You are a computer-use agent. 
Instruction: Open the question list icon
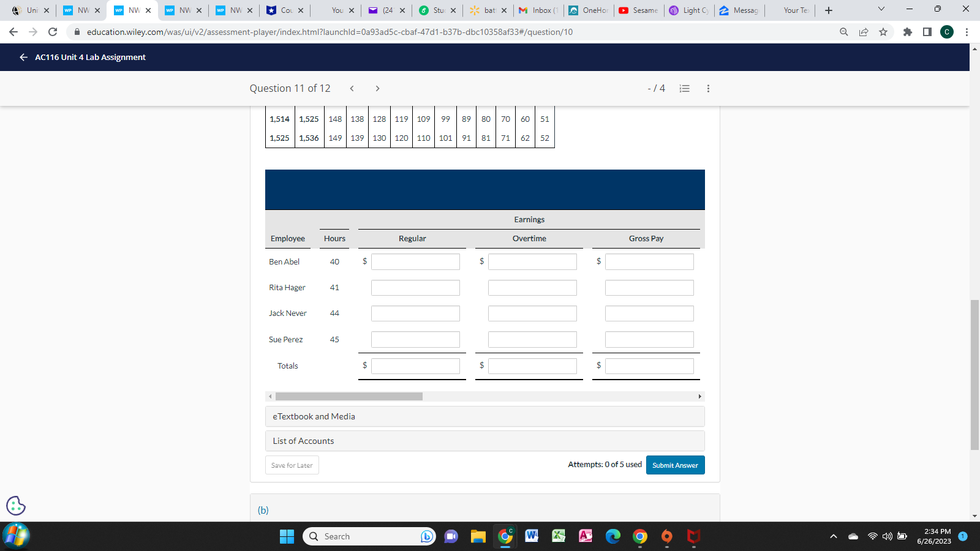pos(684,88)
